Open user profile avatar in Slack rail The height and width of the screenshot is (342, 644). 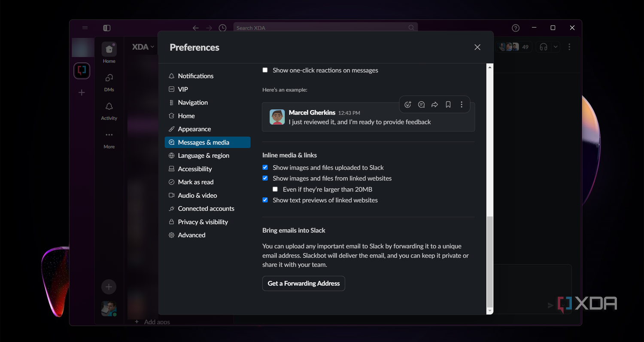point(109,309)
